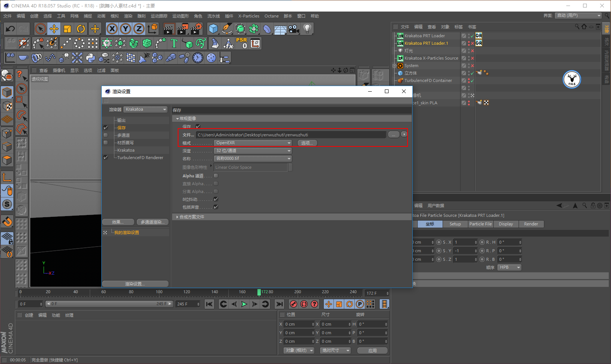Screen dimensions: 611x364
Task: Open the X-Particles menu
Action: 249,16
